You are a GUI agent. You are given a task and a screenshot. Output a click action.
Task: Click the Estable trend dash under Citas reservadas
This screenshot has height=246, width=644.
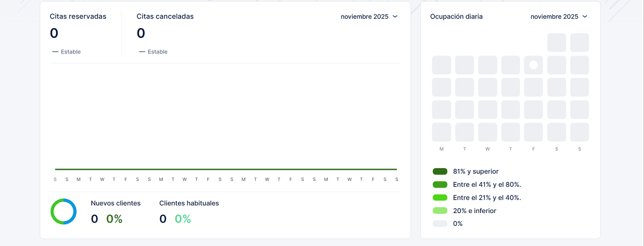click(x=56, y=52)
